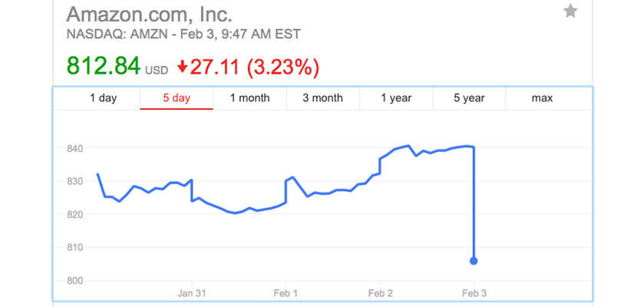Show the 3 month chart view
The height and width of the screenshot is (307, 644).
pos(322,98)
